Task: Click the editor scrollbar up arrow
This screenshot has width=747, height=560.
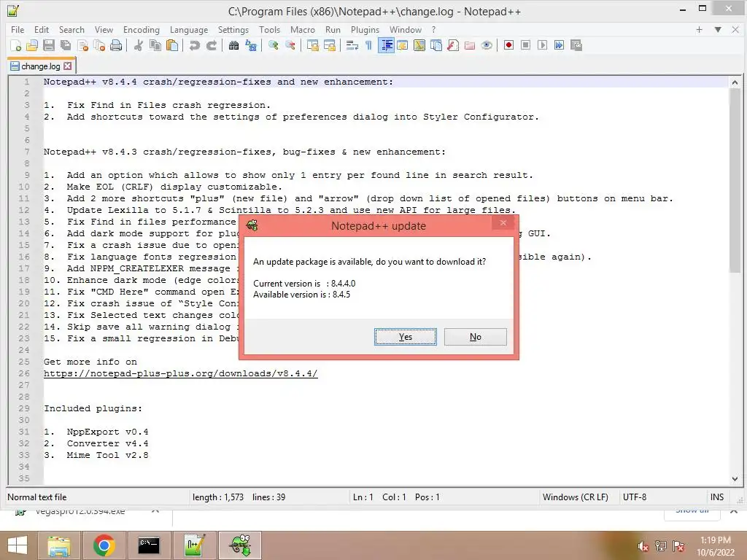Action: tap(735, 82)
